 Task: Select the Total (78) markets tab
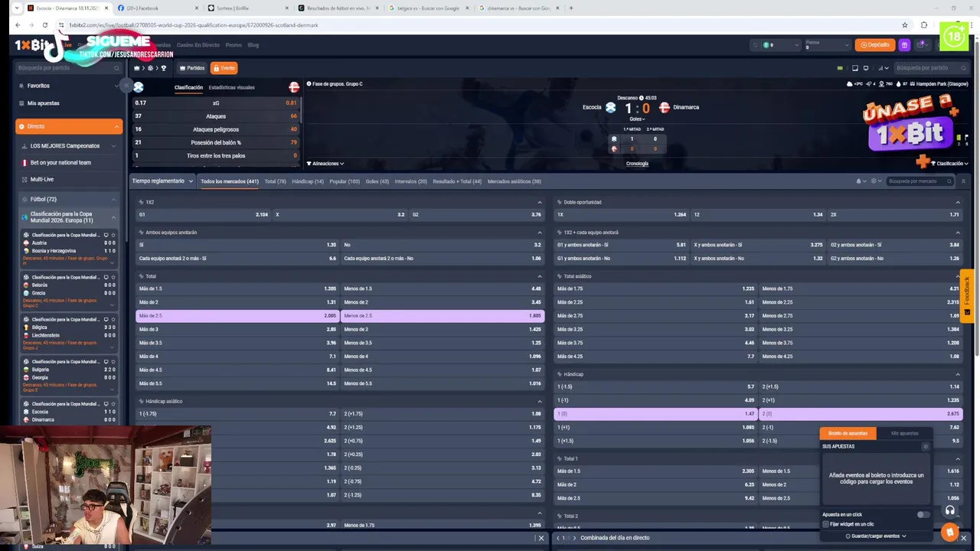[275, 181]
